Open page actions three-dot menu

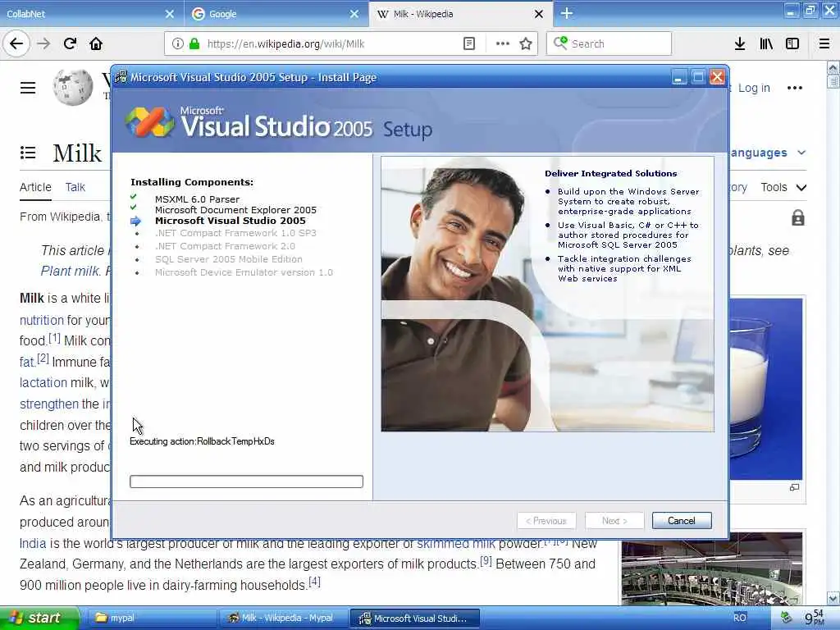tap(503, 43)
